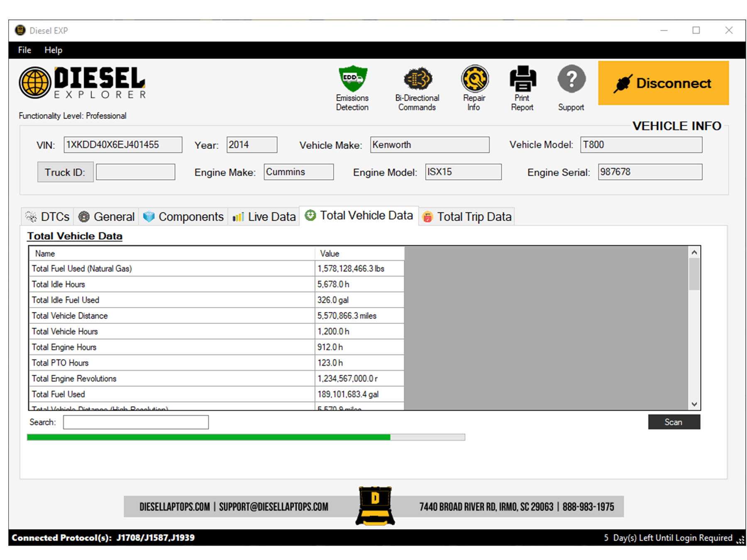The height and width of the screenshot is (560, 747).
Task: Select the Total Vehicle Distance row
Action: coord(217,316)
